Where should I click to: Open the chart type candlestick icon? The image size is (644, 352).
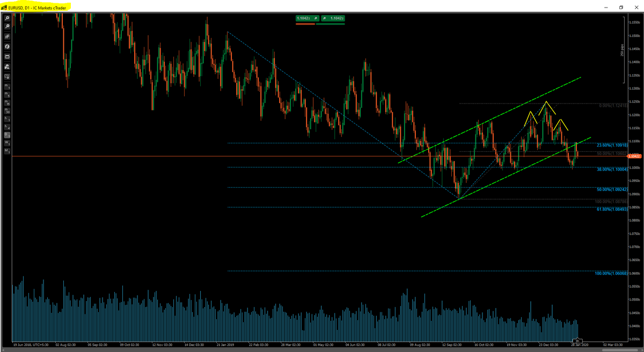(7, 36)
